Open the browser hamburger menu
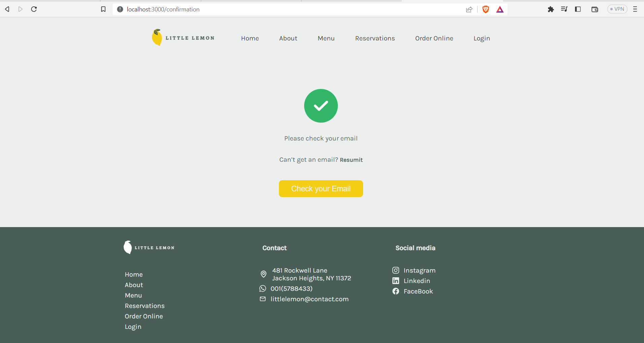The height and width of the screenshot is (343, 644). coord(635,9)
